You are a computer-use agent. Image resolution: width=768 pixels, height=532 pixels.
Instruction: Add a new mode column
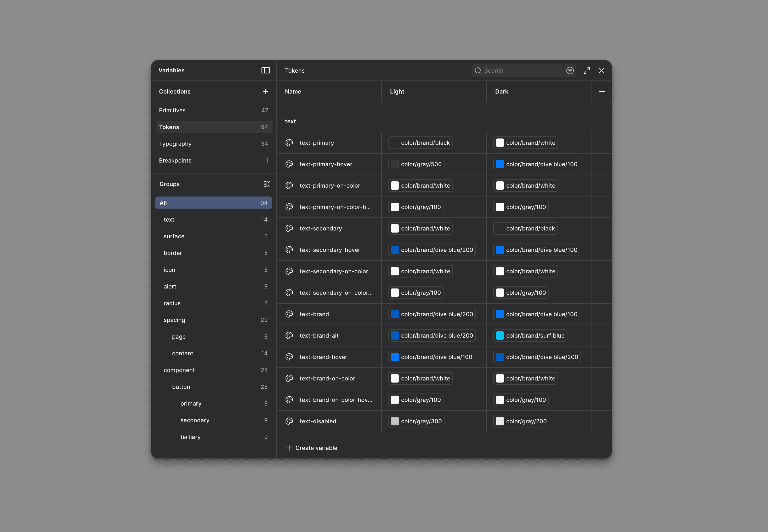coord(602,91)
